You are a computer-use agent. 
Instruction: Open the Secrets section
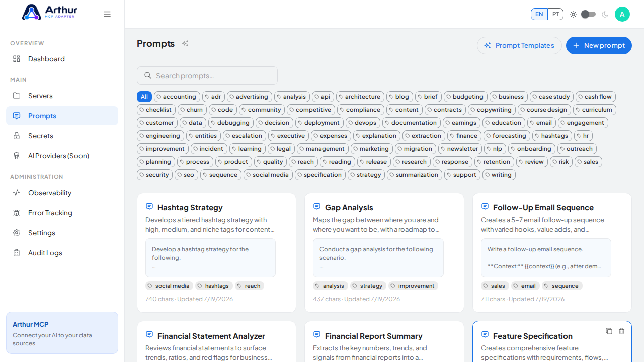[62, 136]
